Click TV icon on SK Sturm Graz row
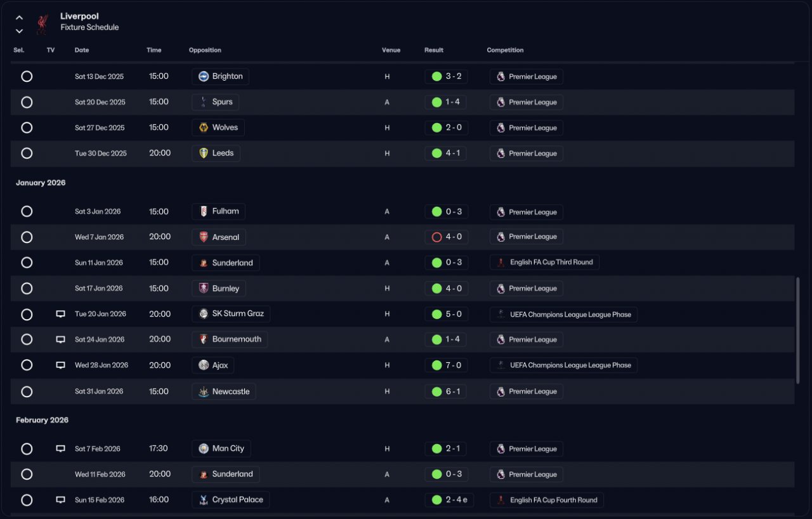The width and height of the screenshot is (812, 519). coord(61,314)
